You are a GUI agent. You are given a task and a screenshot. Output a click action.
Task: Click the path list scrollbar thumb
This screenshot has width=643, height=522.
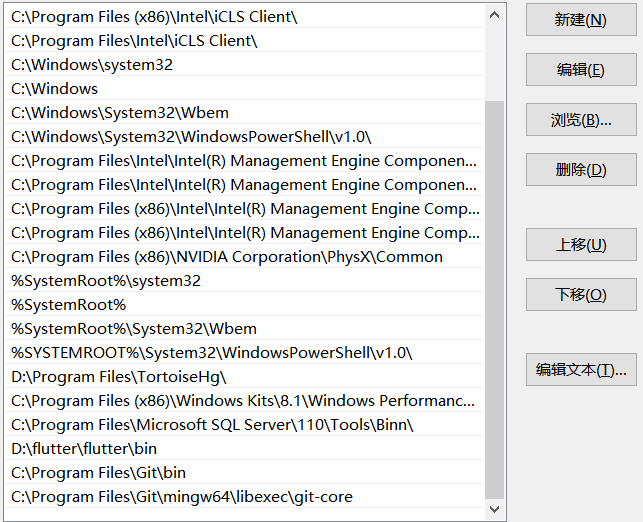click(495, 300)
